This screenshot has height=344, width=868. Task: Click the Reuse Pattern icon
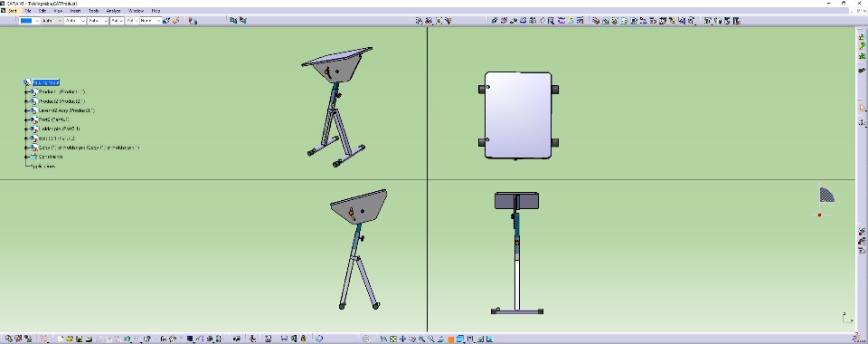click(580, 21)
